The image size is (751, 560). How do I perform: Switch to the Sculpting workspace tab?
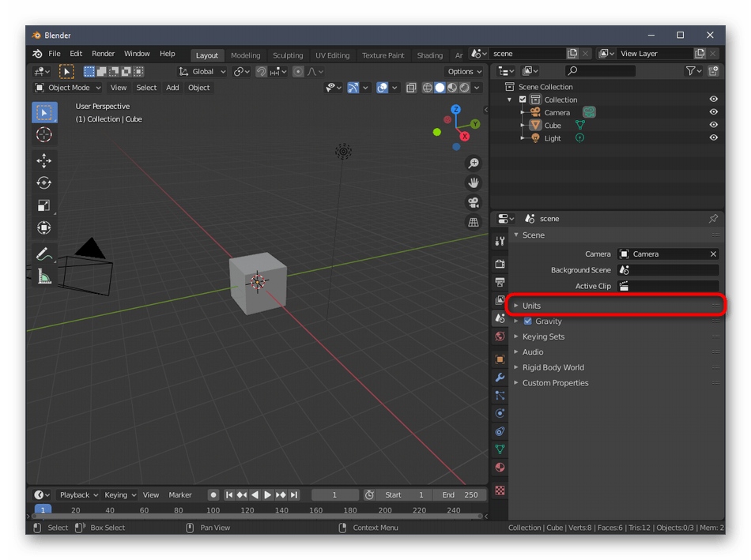point(288,55)
